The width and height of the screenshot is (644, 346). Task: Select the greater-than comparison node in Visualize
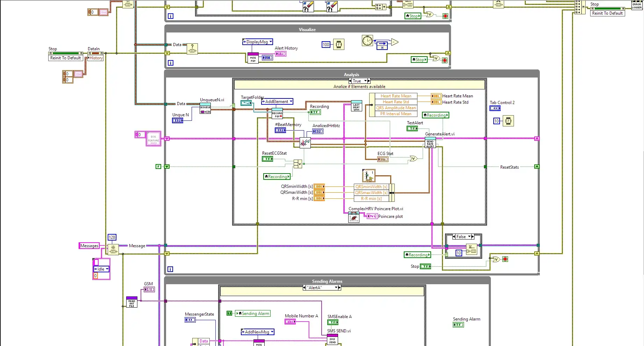click(395, 42)
